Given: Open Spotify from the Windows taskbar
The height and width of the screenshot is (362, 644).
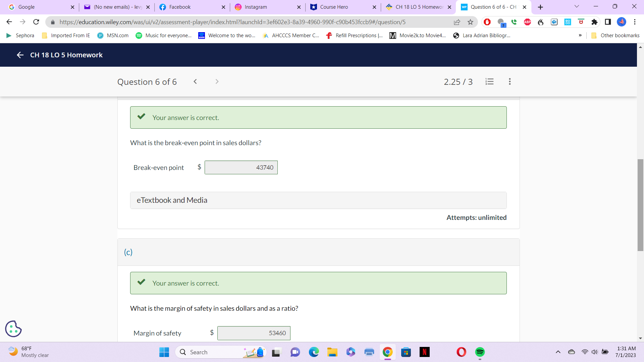Looking at the screenshot, I should point(480,352).
